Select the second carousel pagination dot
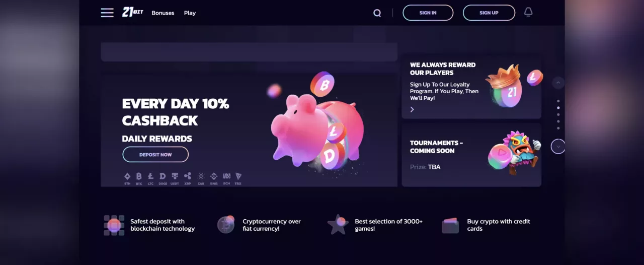Image resolution: width=644 pixels, height=265 pixels. [x=558, y=108]
